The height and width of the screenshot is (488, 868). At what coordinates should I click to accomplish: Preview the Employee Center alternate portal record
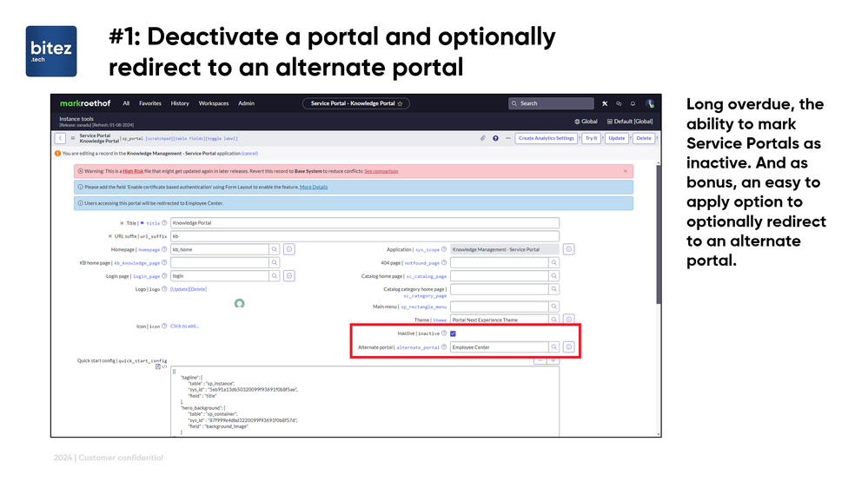pos(568,347)
